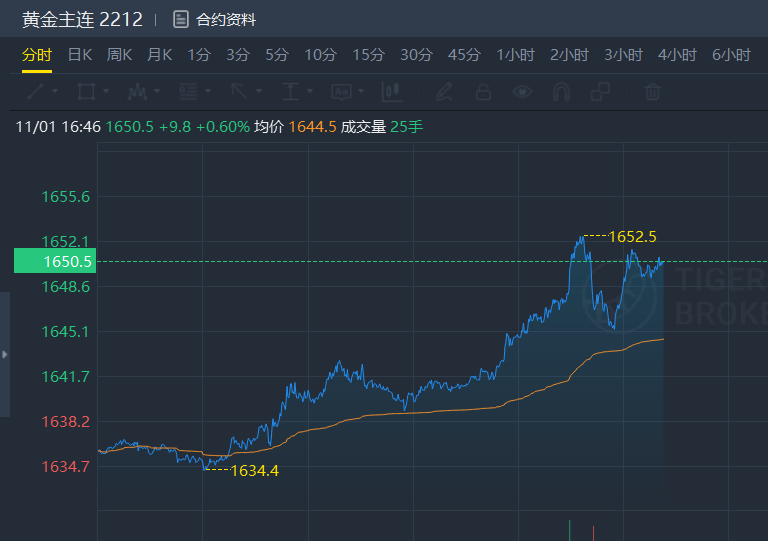768x541 pixels.
Task: Select the 1小时 timeframe
Action: click(515, 55)
